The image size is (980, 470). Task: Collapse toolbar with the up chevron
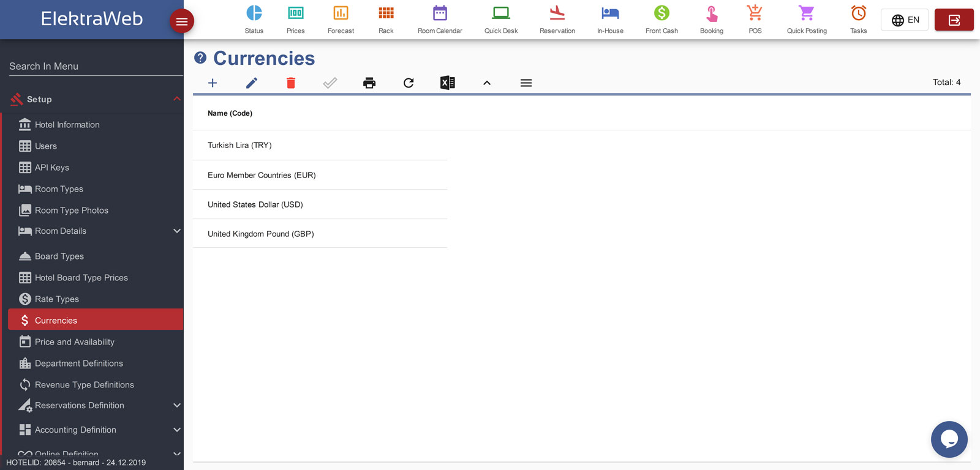pyautogui.click(x=487, y=83)
